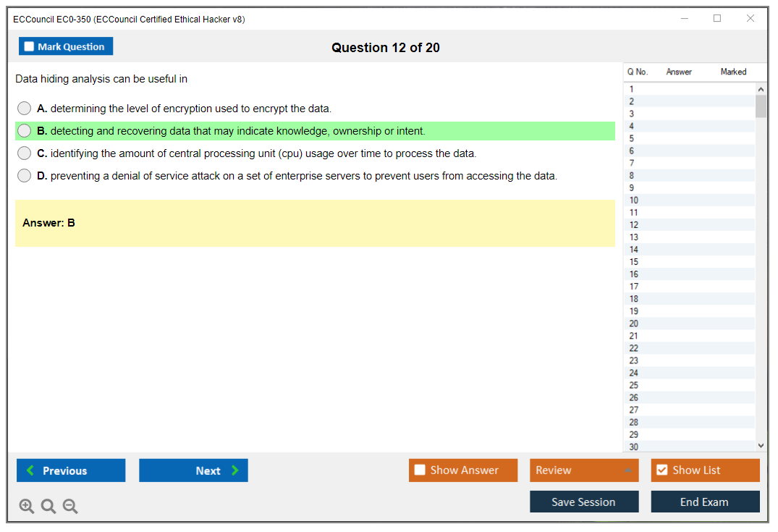
Task: Enable the Show Answer checkbox
Action: point(420,470)
